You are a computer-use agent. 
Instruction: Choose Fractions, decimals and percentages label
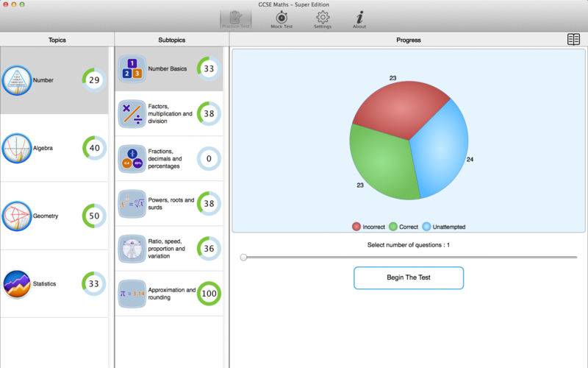tap(165, 159)
